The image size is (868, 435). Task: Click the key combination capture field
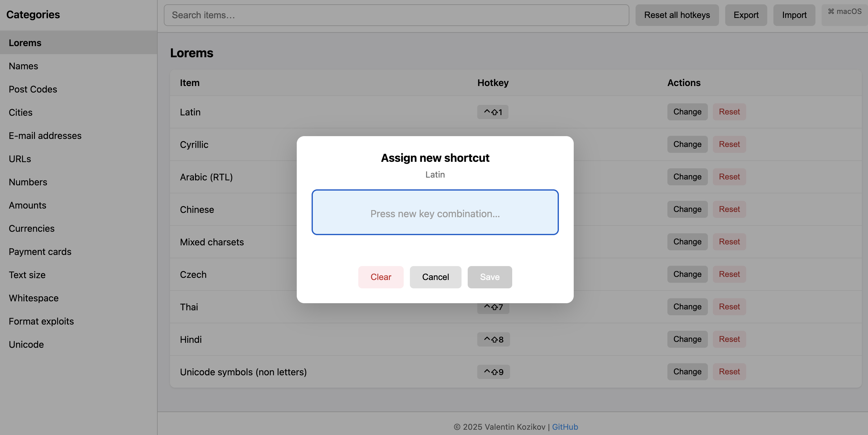coord(435,213)
